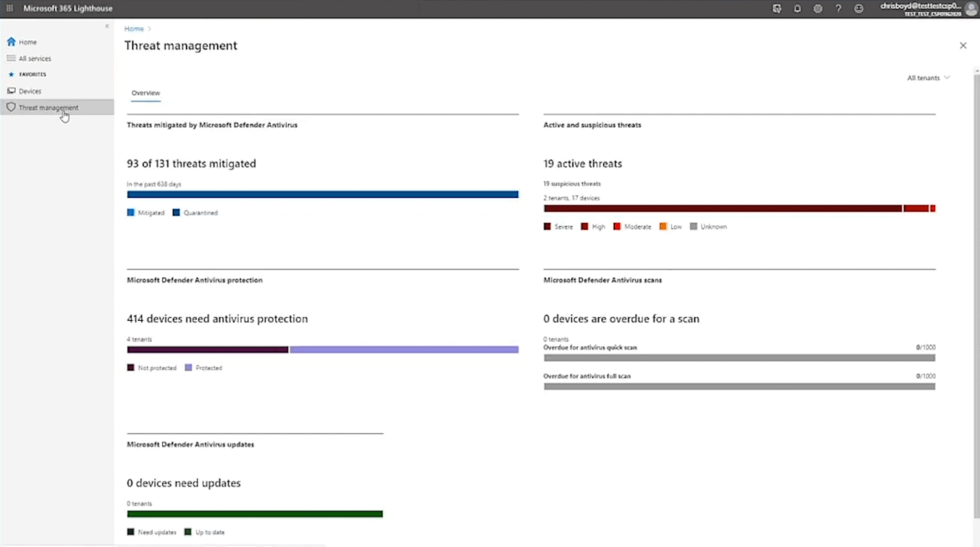The height and width of the screenshot is (547, 980).
Task: Click the Devices monitor icon
Action: pyautogui.click(x=11, y=91)
